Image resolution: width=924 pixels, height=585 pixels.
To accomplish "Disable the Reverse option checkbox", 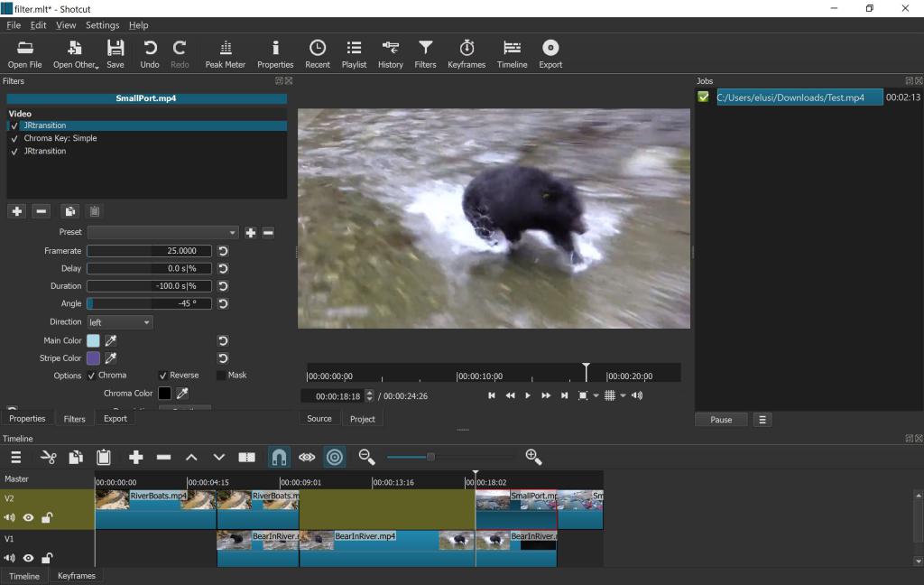I will point(163,376).
